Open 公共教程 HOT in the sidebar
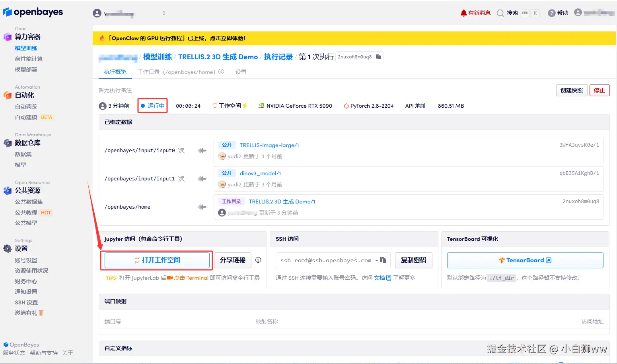The width and height of the screenshot is (617, 364). tap(33, 213)
